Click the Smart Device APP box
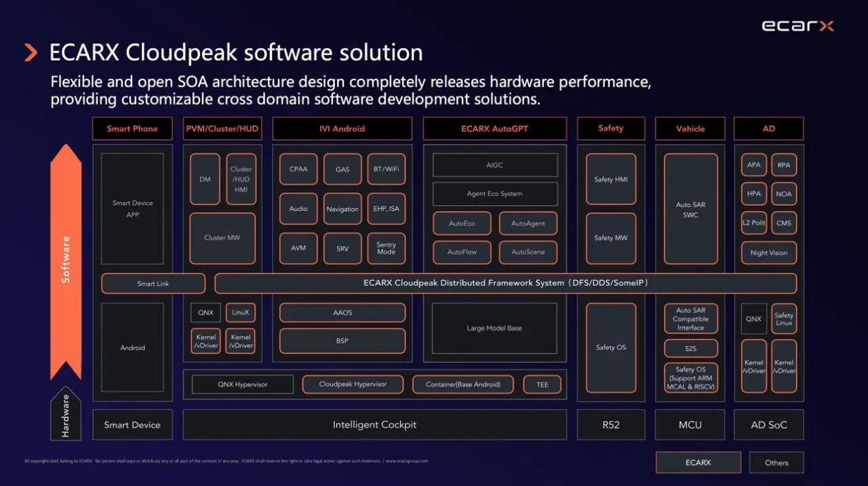868x486 pixels. (x=133, y=208)
